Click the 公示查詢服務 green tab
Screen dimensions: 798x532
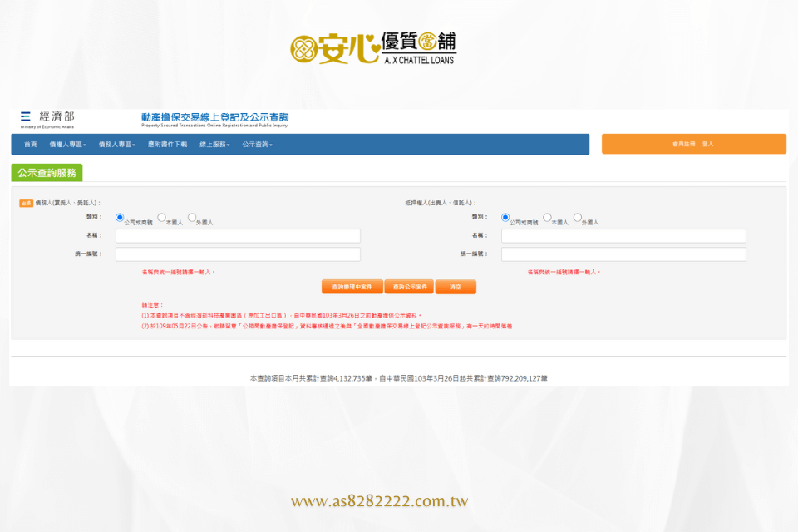point(47,173)
